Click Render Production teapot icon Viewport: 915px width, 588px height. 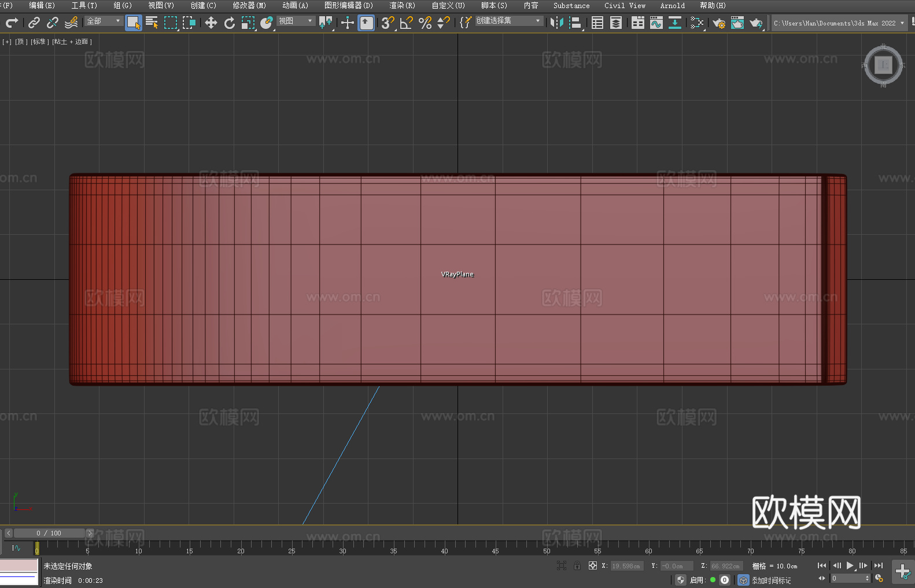tap(756, 23)
